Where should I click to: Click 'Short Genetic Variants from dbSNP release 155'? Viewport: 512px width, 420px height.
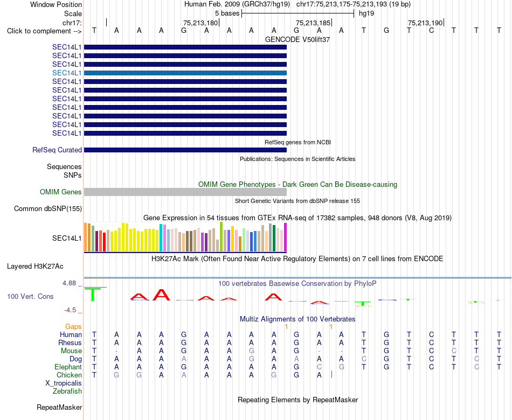[x=297, y=201]
